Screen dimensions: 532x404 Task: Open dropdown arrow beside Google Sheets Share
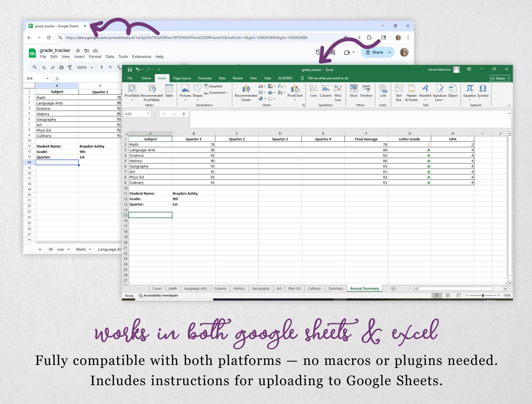(390, 52)
